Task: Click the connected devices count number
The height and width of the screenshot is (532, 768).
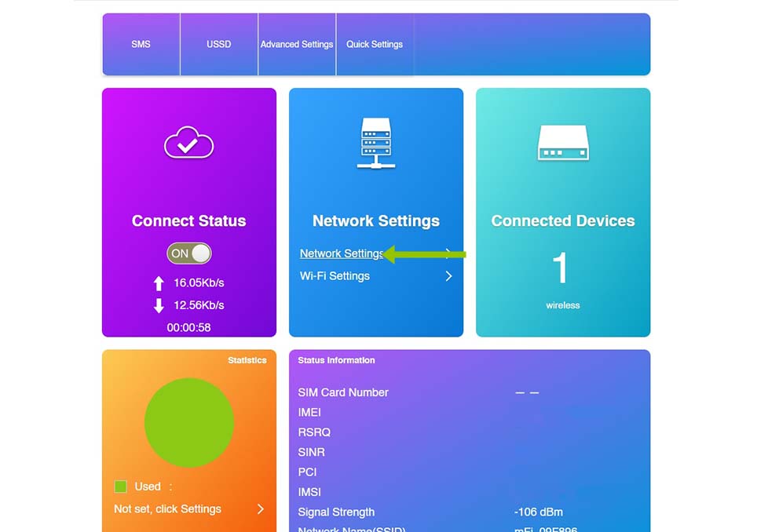Action: (561, 268)
